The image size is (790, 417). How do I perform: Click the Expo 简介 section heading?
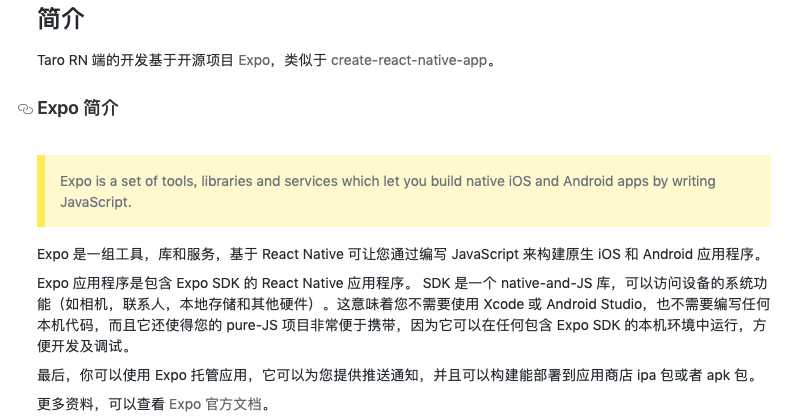(78, 108)
